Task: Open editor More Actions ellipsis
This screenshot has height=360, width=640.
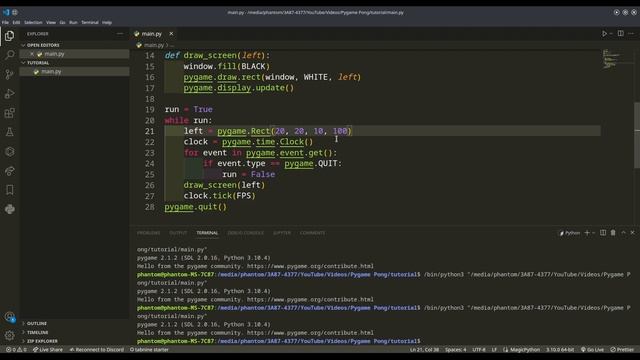Action: click(631, 33)
